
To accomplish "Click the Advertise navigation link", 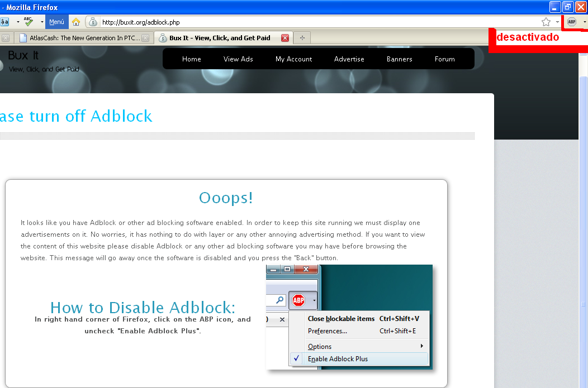I will pyautogui.click(x=349, y=59).
